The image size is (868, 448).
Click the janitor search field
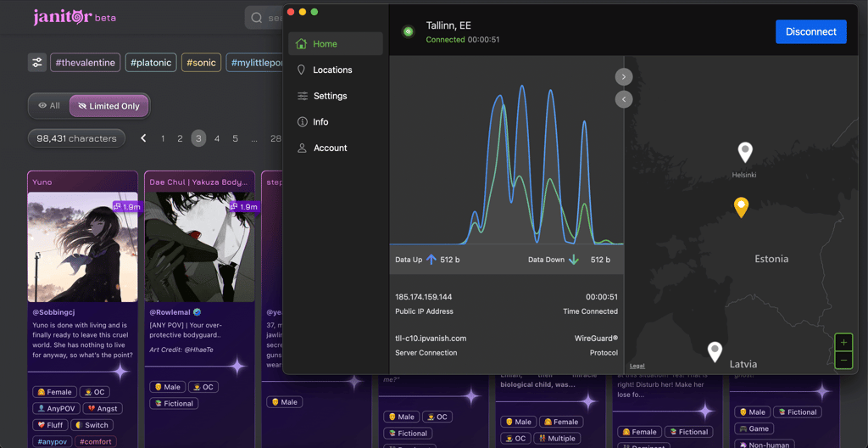(x=264, y=18)
